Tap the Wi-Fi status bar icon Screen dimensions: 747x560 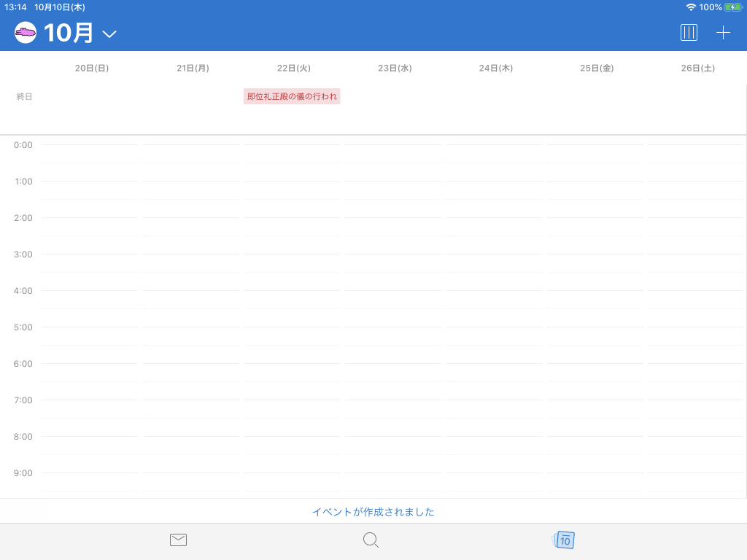point(691,7)
